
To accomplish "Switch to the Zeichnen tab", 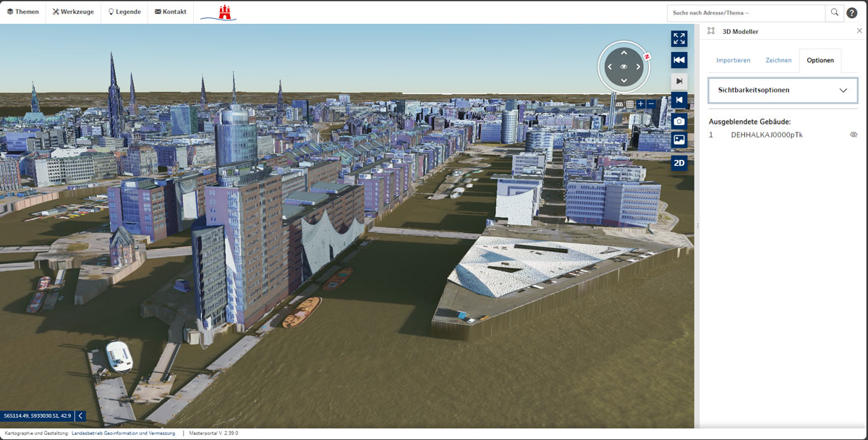I will coord(778,60).
